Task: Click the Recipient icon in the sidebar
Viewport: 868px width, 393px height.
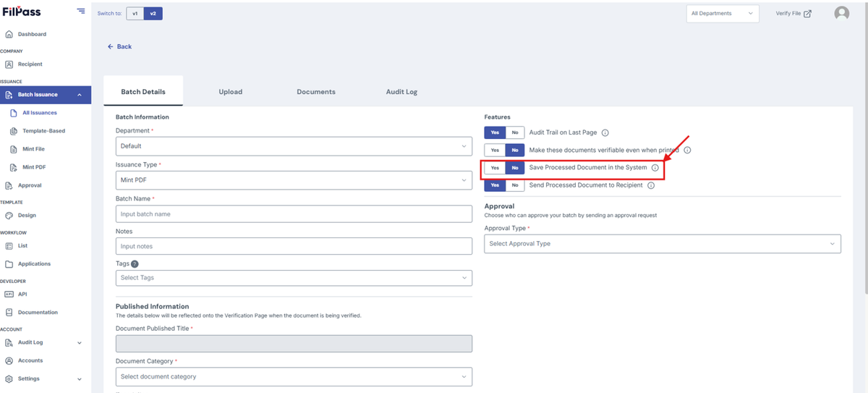Action: tap(9, 64)
